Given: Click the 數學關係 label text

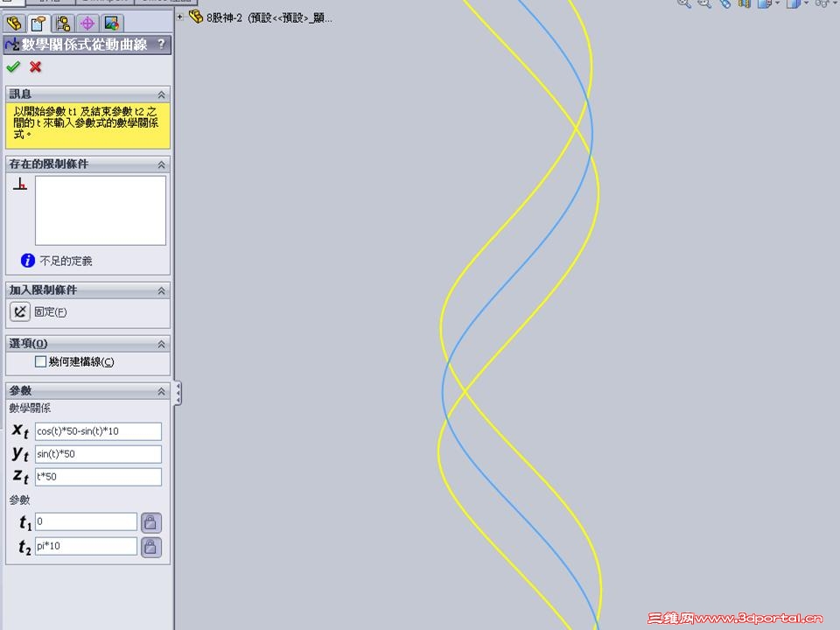Looking at the screenshot, I should click(30, 409).
